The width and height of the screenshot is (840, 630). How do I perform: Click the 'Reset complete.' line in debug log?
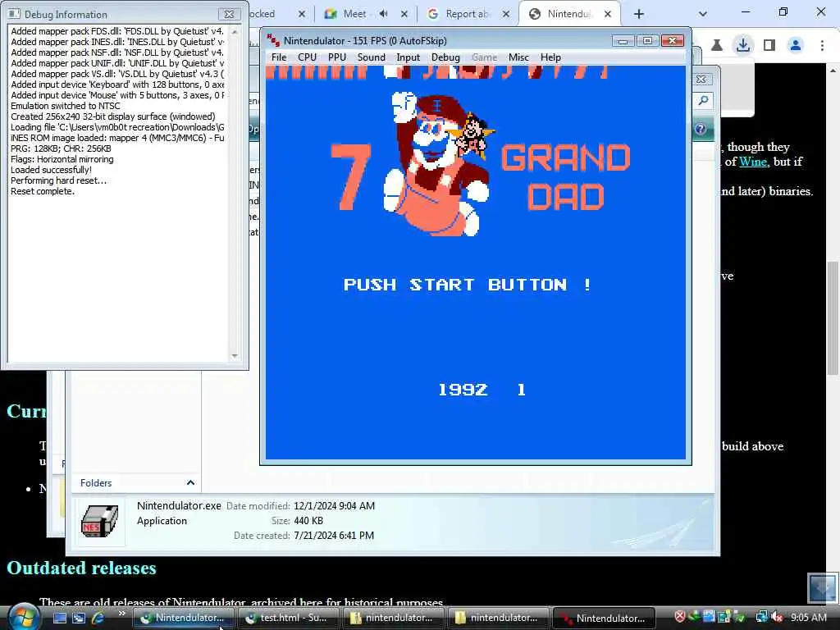[43, 191]
